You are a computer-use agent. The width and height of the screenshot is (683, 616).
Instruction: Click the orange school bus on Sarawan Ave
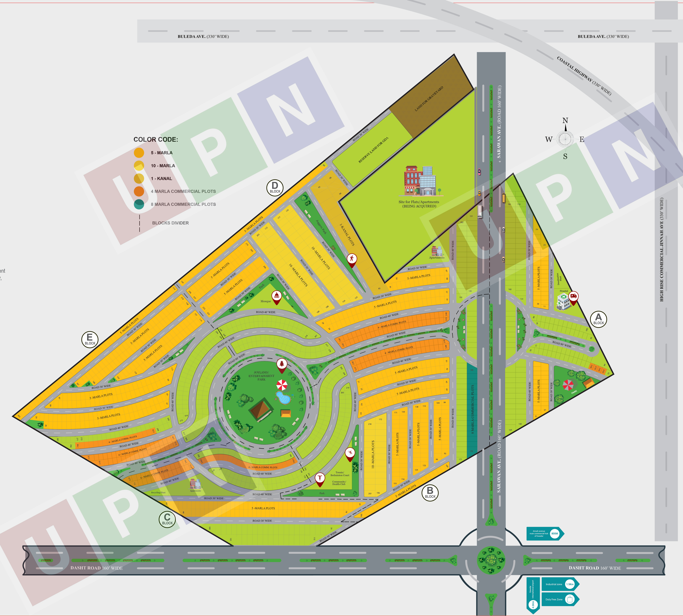[x=504, y=198]
